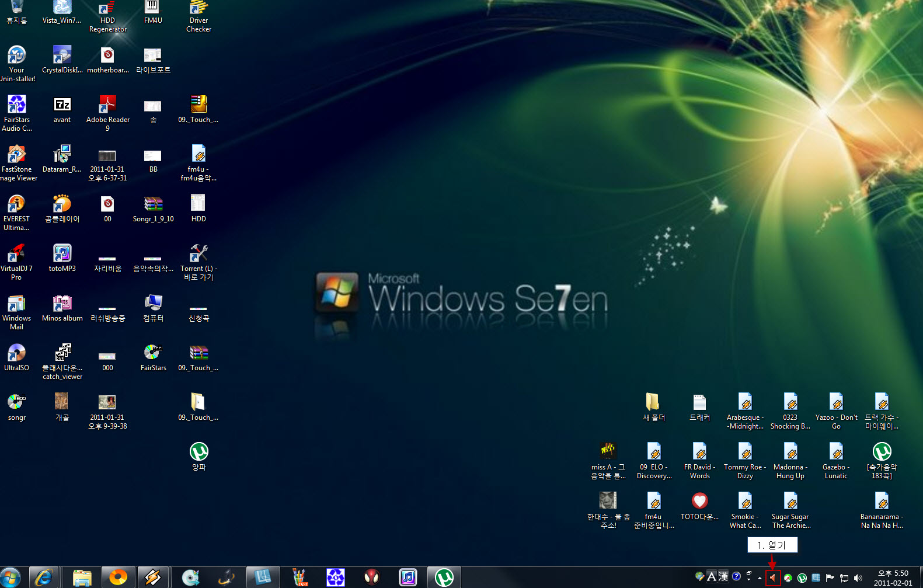Open the 개꿀 image thumbnail

click(62, 407)
